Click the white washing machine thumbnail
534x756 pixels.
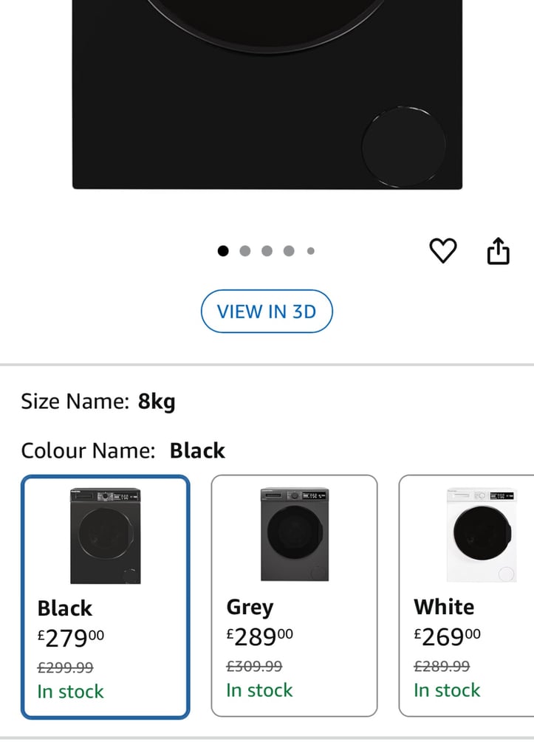point(482,535)
